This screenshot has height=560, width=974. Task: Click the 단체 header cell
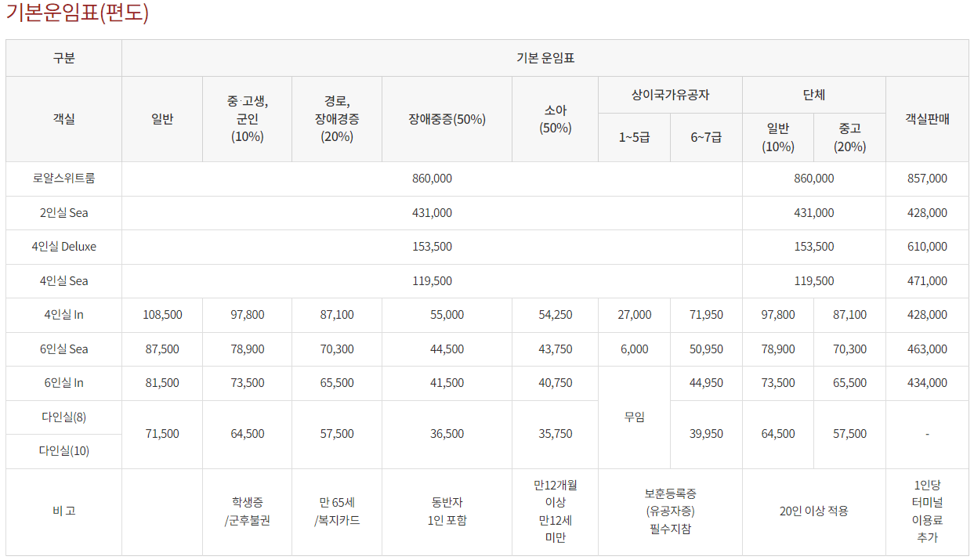(x=813, y=95)
